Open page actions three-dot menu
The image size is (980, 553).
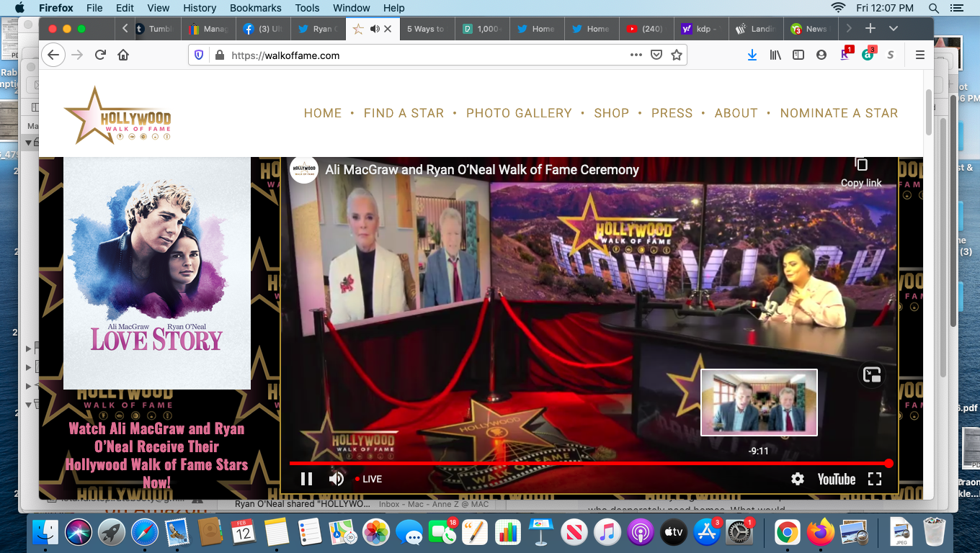(x=636, y=55)
